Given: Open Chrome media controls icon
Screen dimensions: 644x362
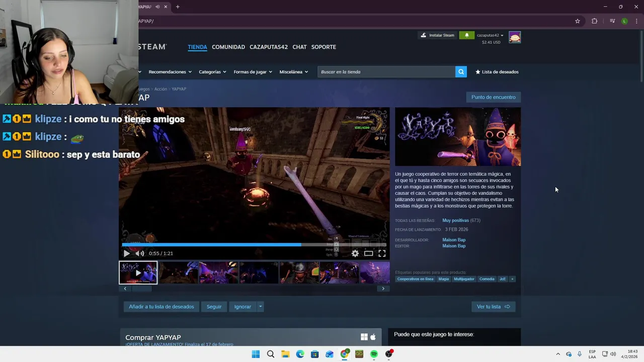Looking at the screenshot, I should (x=612, y=21).
